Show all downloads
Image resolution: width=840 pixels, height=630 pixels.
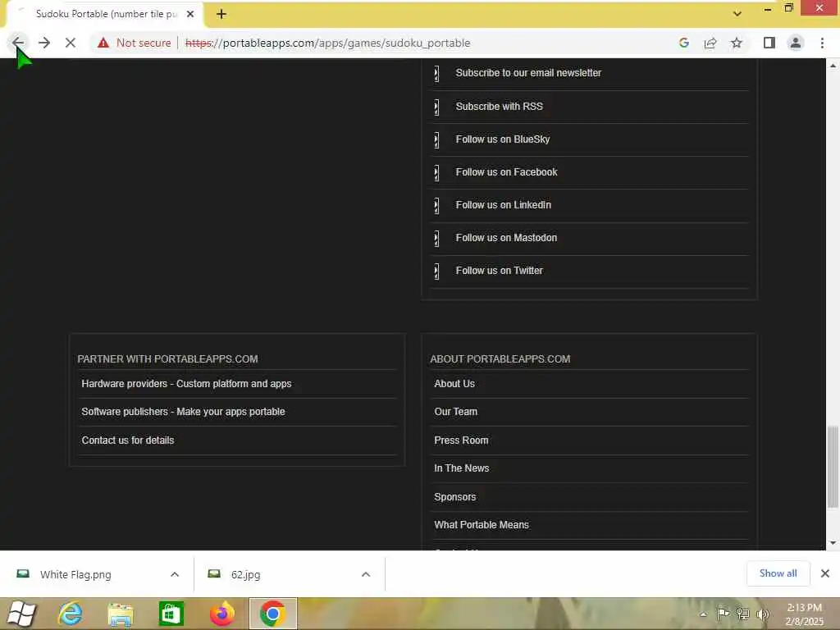click(778, 573)
